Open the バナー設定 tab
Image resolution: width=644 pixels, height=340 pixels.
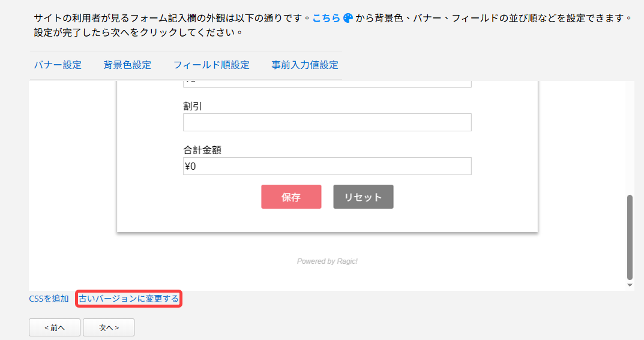pos(58,65)
